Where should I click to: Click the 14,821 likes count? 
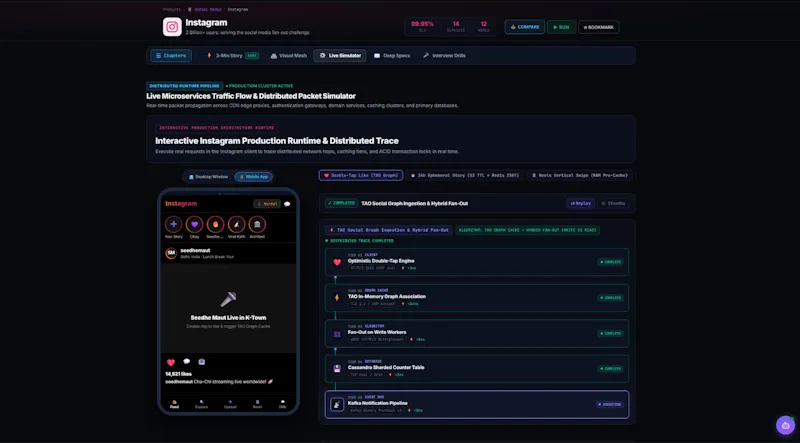[179, 374]
